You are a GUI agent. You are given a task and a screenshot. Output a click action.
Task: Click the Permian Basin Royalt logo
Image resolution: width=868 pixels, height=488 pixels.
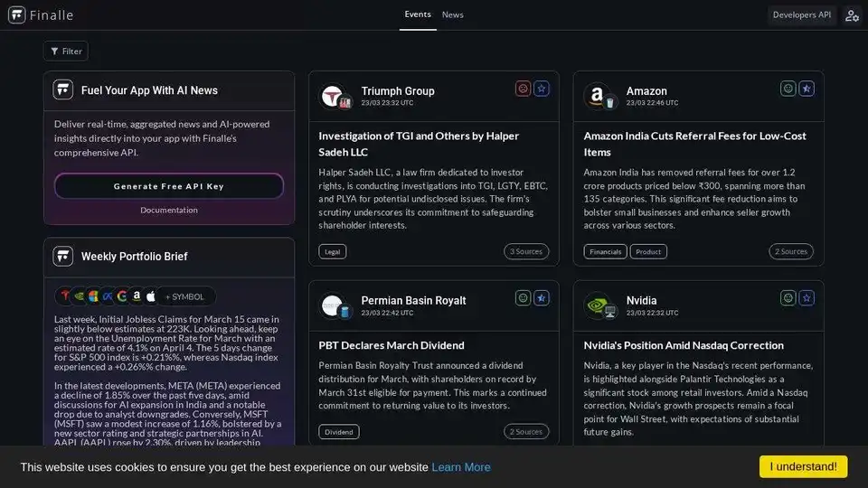click(332, 305)
